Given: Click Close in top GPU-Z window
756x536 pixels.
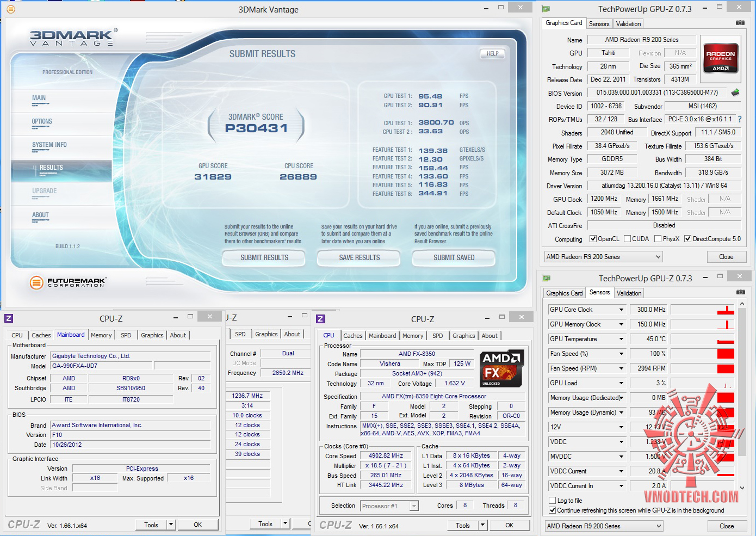Looking at the screenshot, I should 726,257.
